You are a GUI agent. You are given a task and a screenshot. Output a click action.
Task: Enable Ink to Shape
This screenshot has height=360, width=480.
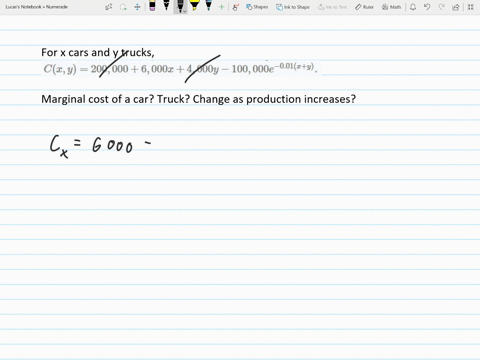pyautogui.click(x=293, y=7)
